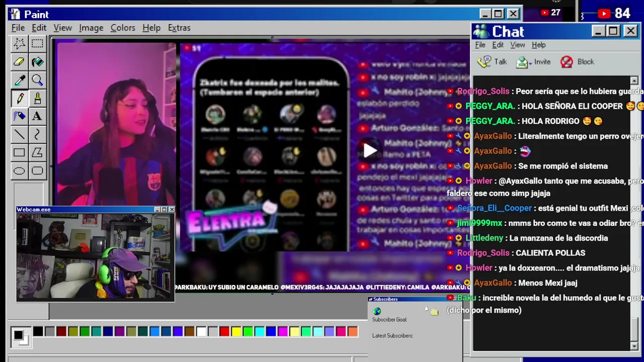The width and height of the screenshot is (644, 362).
Task: Open the Extras menu
Action: [x=179, y=28]
